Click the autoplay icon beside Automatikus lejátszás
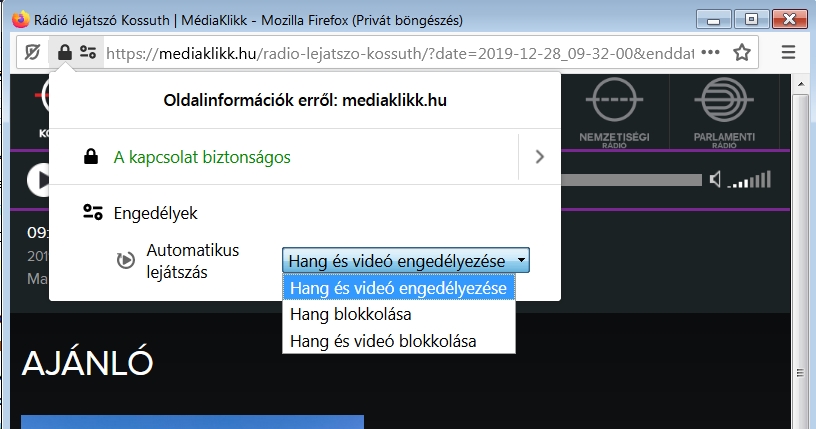 (x=125, y=260)
